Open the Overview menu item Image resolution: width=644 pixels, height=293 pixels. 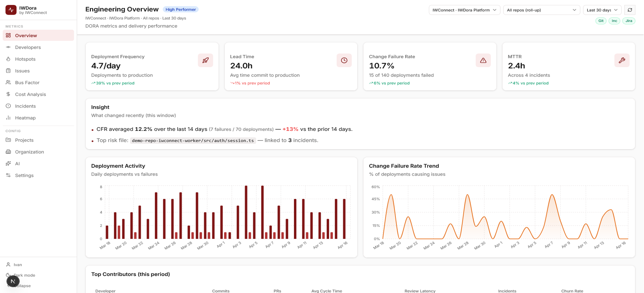click(x=38, y=35)
